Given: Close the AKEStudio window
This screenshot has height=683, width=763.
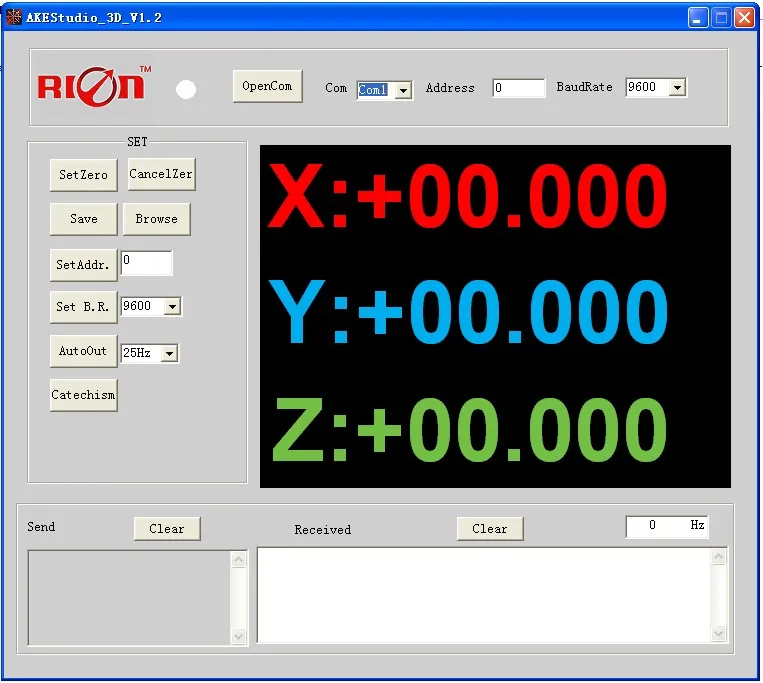Looking at the screenshot, I should [745, 18].
